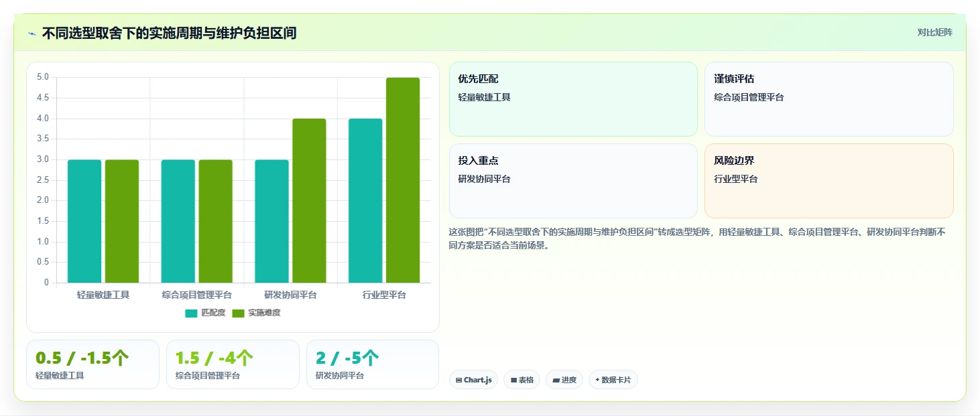The width and height of the screenshot is (980, 416).
Task: Open the 风险边界 card
Action: [829, 181]
